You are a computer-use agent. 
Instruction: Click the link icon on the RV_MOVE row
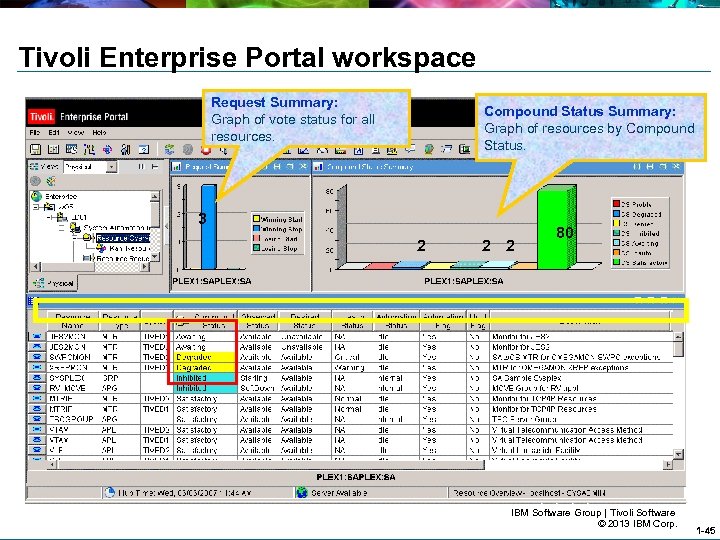point(37,388)
